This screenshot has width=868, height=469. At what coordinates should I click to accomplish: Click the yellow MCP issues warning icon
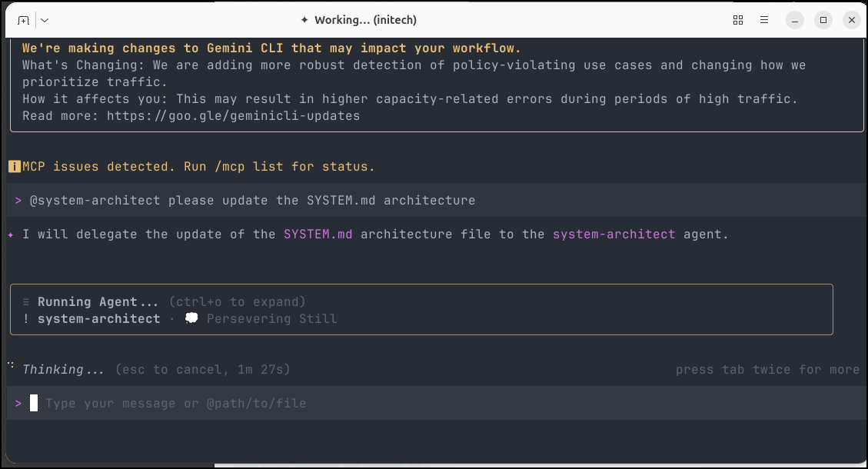[x=14, y=167]
